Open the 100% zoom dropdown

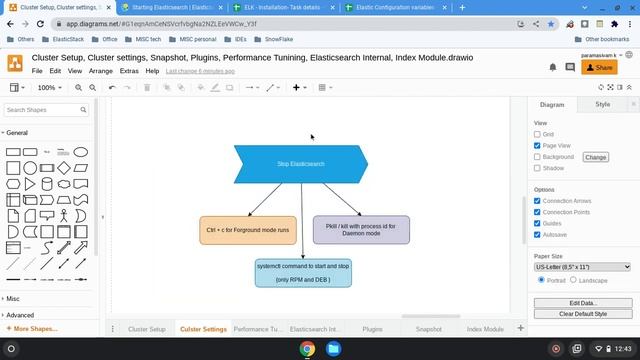pos(50,88)
